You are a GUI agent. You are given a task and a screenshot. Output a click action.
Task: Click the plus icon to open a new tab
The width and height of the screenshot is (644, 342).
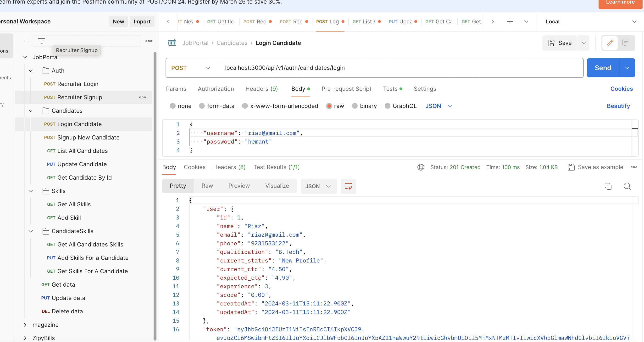(x=510, y=22)
